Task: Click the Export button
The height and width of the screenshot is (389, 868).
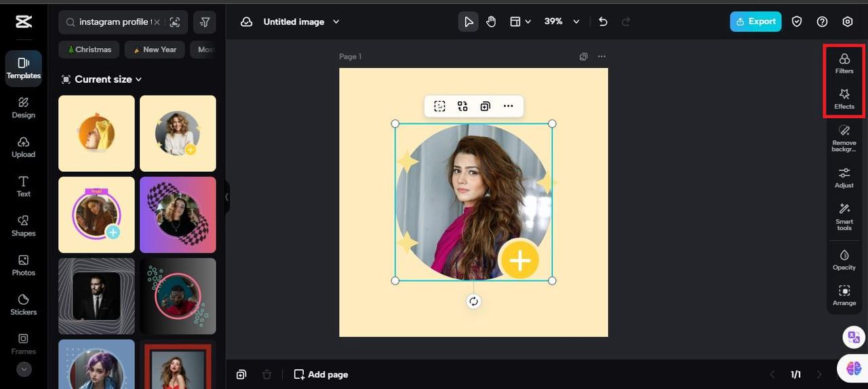Action: coord(755,22)
